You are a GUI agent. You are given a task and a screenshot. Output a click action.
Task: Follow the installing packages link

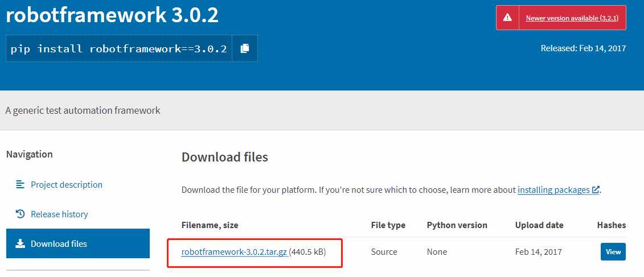point(553,190)
